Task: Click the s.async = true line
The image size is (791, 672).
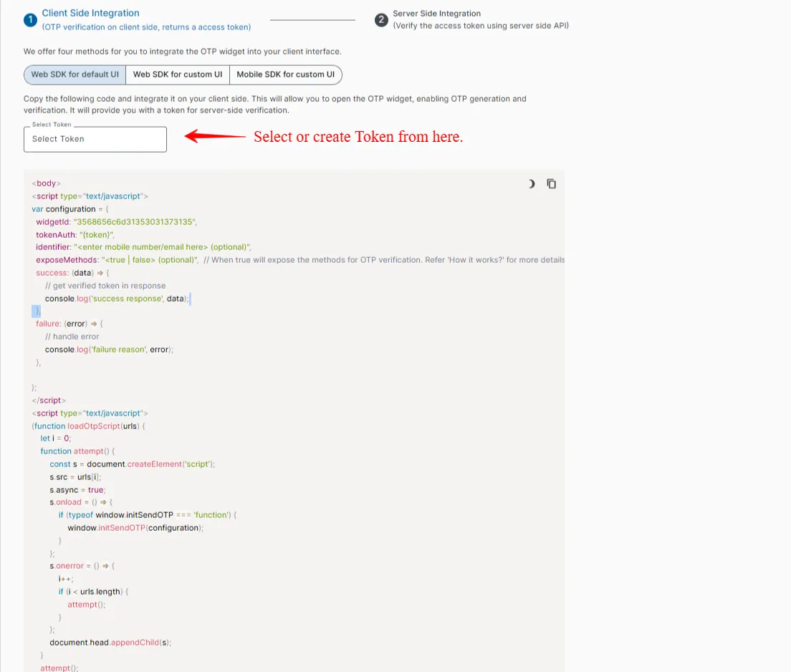Action: [x=77, y=490]
